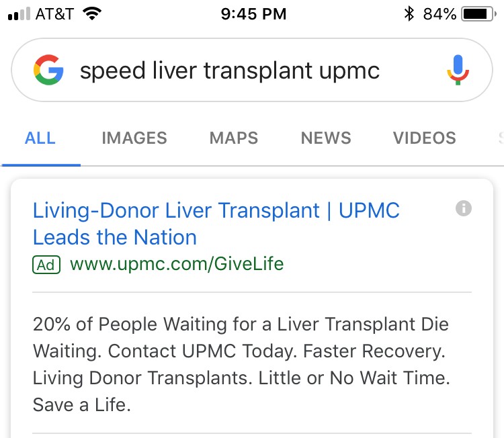The image size is (504, 438).
Task: Tap the Wi-Fi status icon
Action: tap(92, 14)
